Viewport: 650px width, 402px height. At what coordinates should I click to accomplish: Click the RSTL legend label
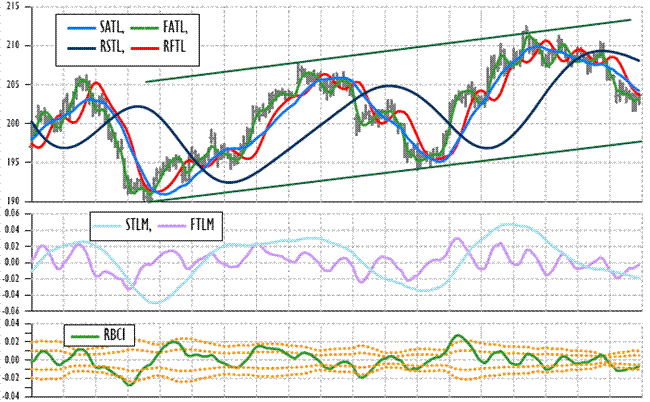[112, 46]
